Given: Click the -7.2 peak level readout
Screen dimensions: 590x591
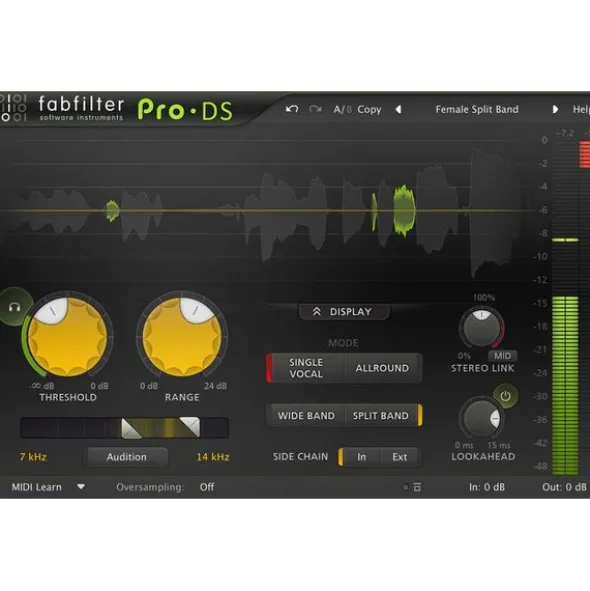Looking at the screenshot, I should tap(565, 133).
